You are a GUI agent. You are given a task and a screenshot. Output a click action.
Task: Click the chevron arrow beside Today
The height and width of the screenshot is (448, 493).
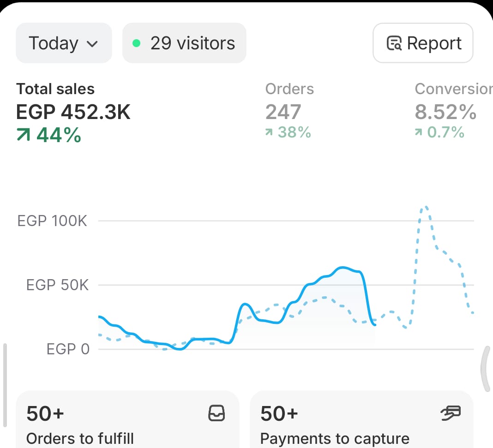pos(92,44)
